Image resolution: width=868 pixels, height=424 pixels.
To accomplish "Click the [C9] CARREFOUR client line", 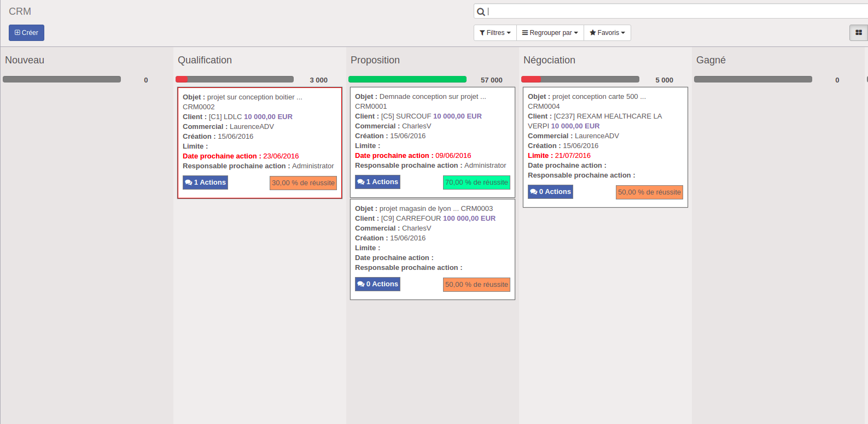I will tap(425, 219).
